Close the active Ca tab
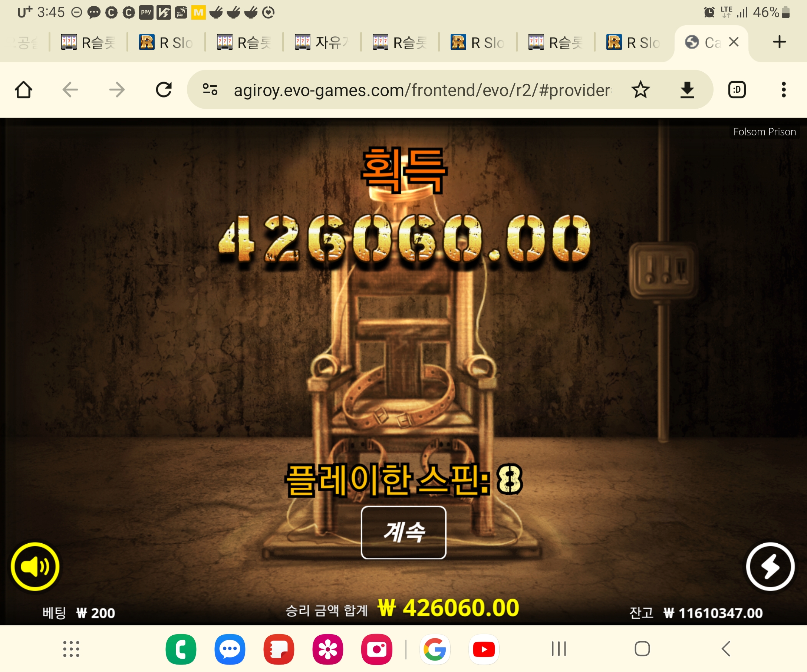Viewport: 807px width, 672px height. tap(734, 42)
